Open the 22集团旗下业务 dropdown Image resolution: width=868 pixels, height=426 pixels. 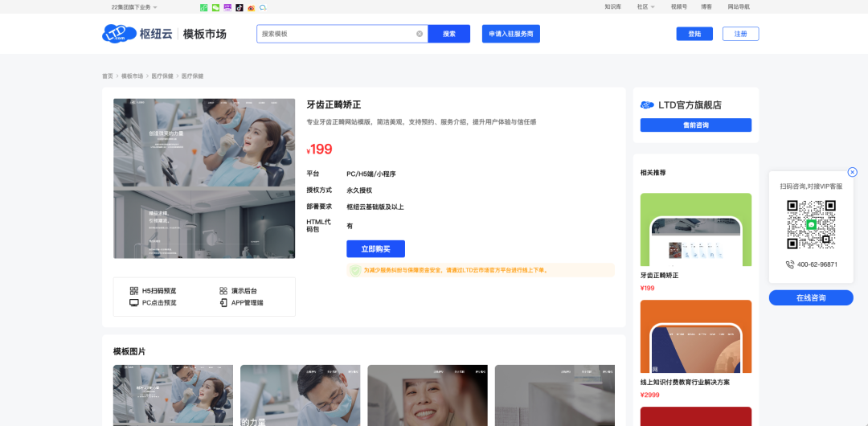[x=134, y=7]
